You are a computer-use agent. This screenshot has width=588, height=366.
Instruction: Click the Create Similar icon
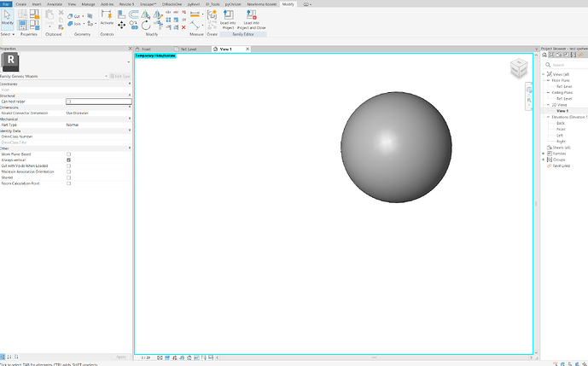212,15
